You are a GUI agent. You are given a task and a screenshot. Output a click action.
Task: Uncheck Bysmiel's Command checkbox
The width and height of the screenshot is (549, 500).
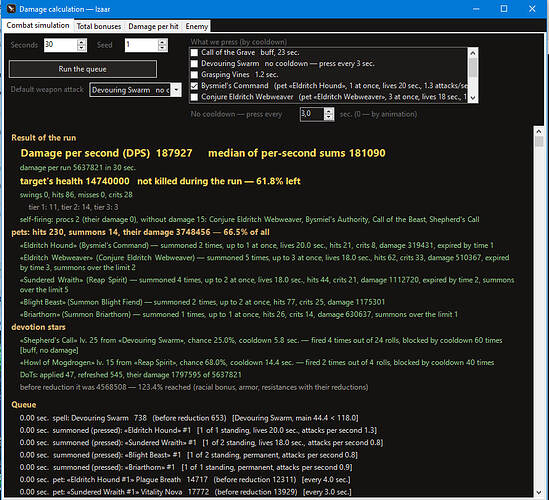click(194, 86)
